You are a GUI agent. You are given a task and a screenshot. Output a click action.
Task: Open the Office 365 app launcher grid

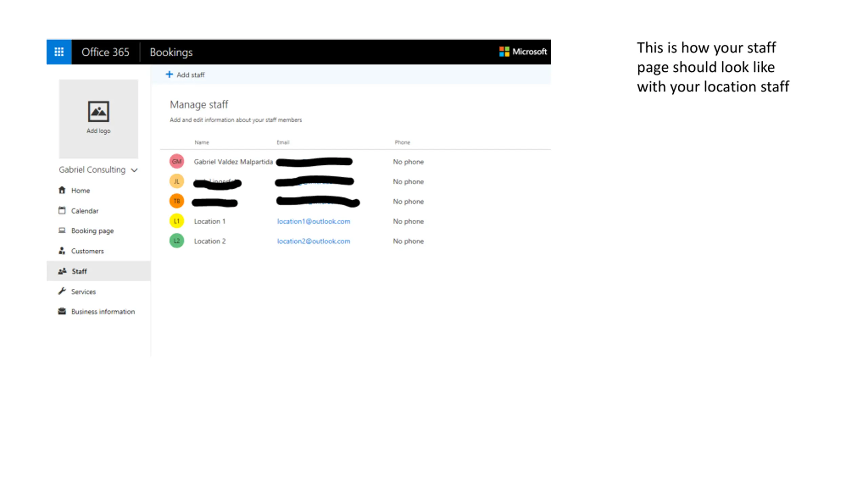tap(59, 52)
